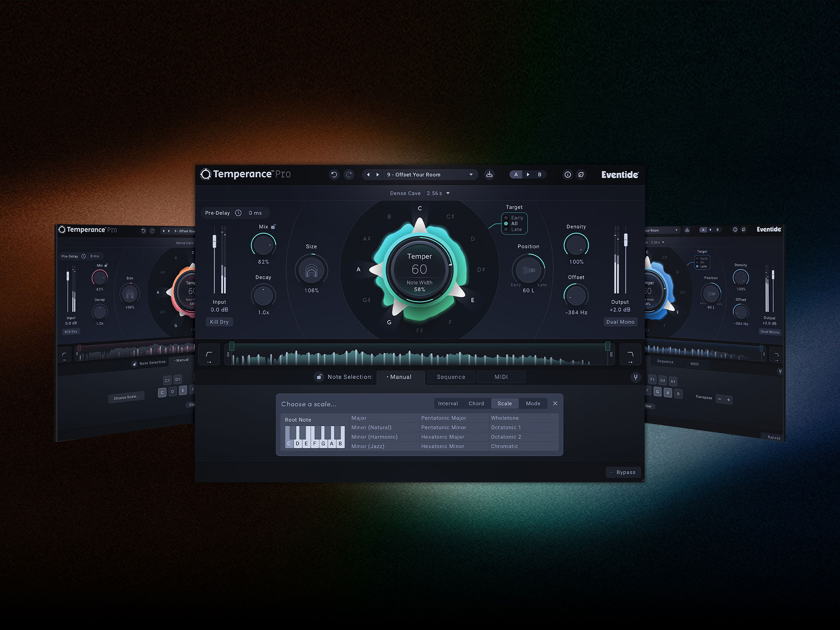Select the Manual tab in center window
This screenshot has height=630, width=840.
[400, 377]
